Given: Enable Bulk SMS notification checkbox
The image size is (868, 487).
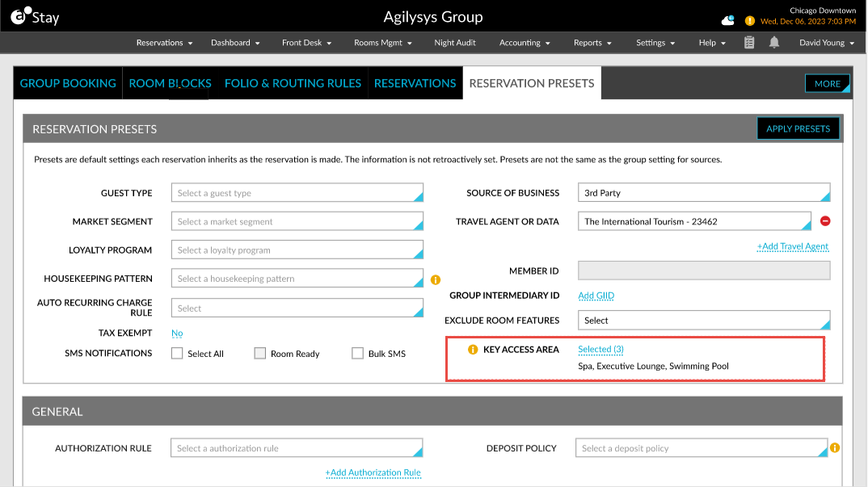Looking at the screenshot, I should 357,353.
